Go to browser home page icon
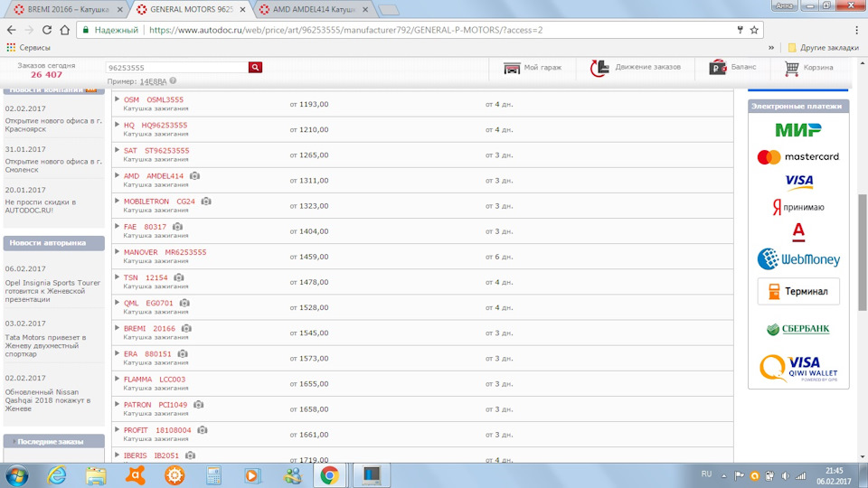The image size is (868, 488). click(65, 30)
